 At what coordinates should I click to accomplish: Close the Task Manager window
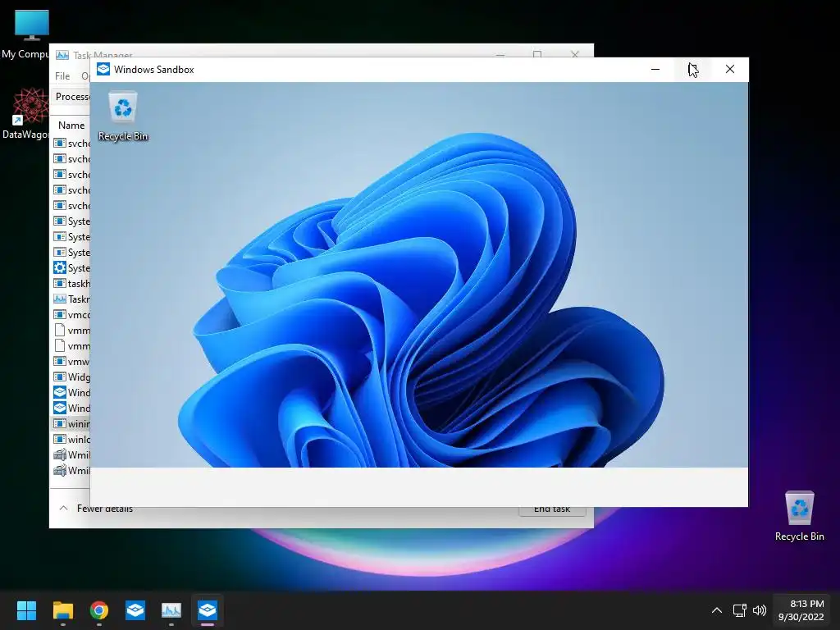(575, 53)
